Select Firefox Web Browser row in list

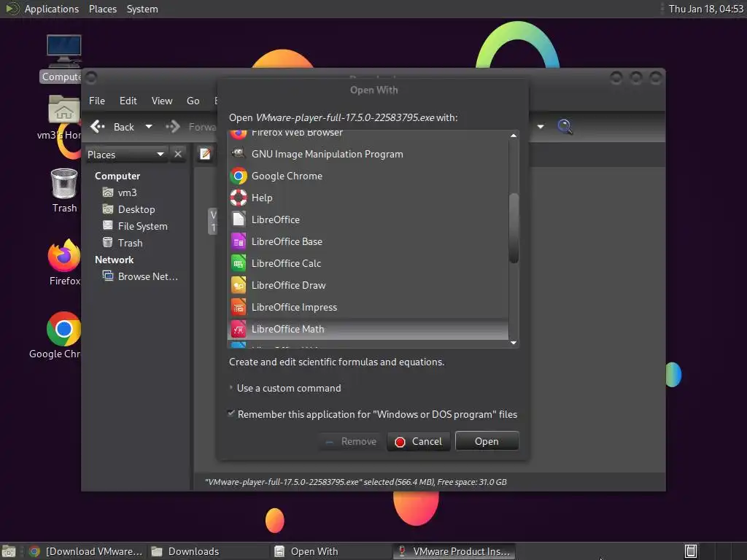(x=368, y=134)
